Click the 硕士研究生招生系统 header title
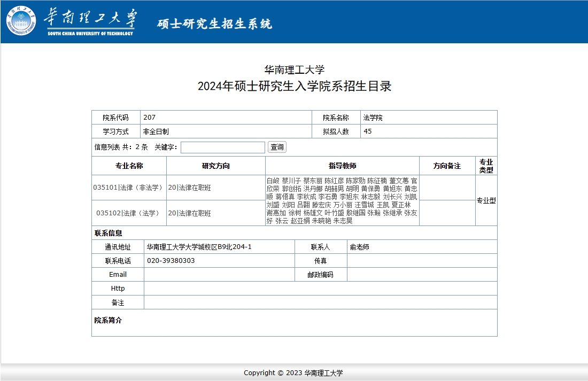 pyautogui.click(x=214, y=24)
